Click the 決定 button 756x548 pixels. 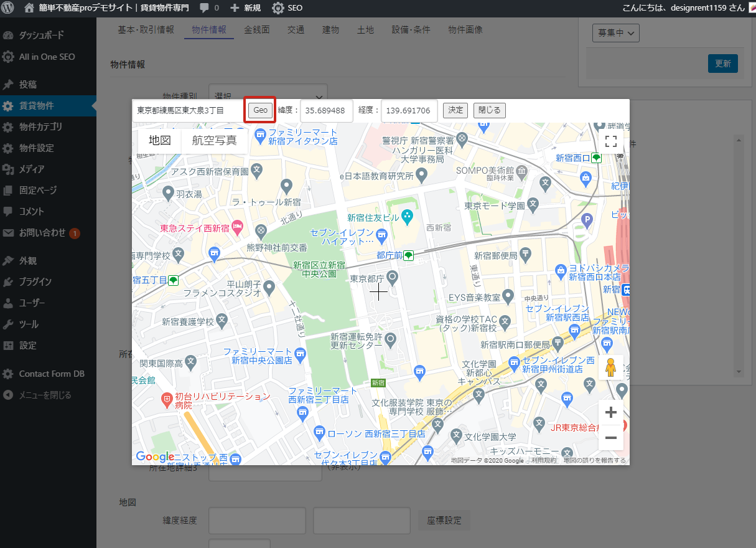pyautogui.click(x=455, y=110)
